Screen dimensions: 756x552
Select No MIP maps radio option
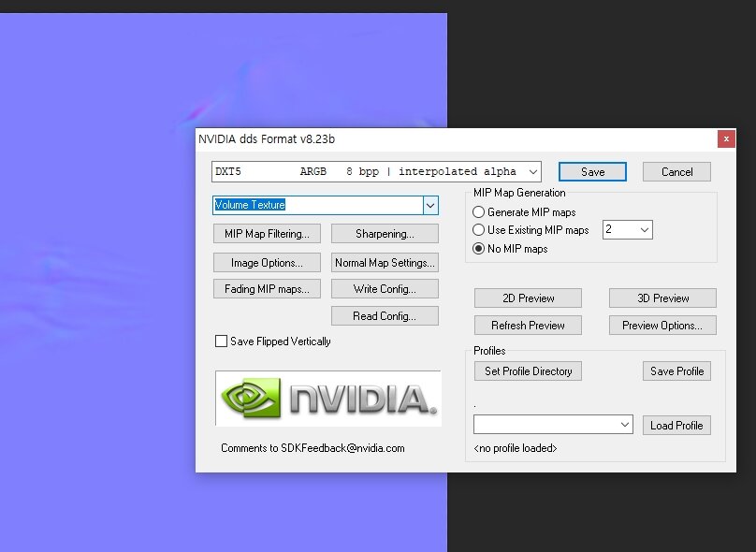tap(478, 249)
